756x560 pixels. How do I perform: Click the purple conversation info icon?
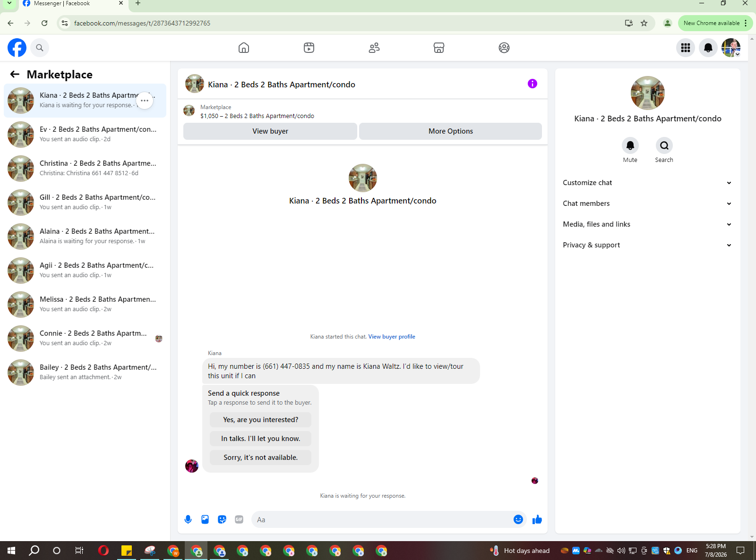pyautogui.click(x=533, y=84)
